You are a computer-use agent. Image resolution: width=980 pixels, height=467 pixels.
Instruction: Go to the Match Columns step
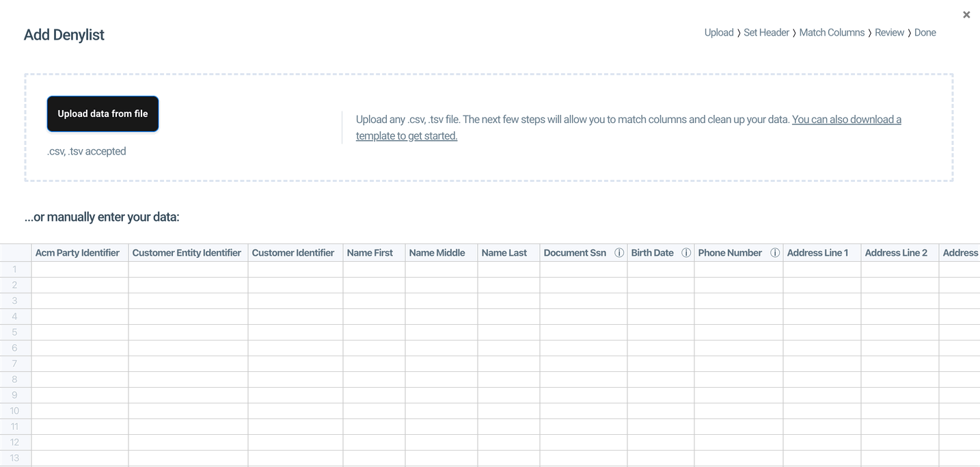pyautogui.click(x=832, y=32)
